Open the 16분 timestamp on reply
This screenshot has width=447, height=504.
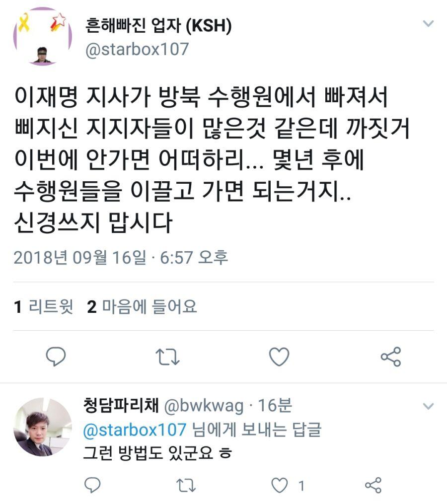[275, 405]
